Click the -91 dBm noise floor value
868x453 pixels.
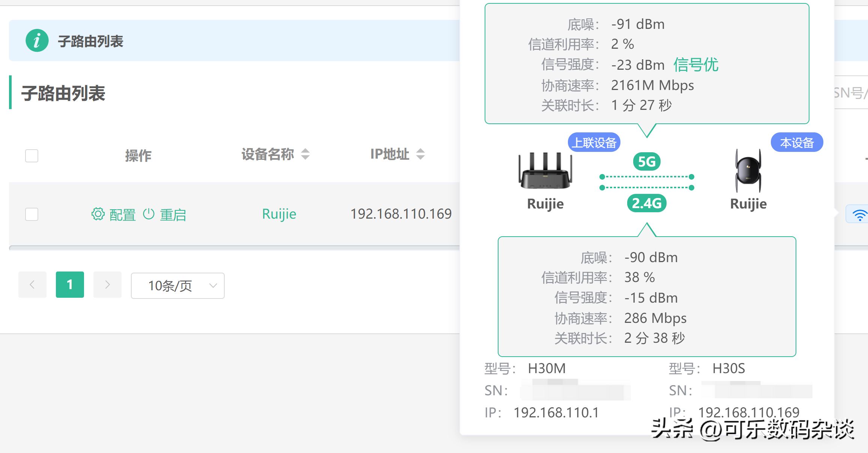[638, 24]
